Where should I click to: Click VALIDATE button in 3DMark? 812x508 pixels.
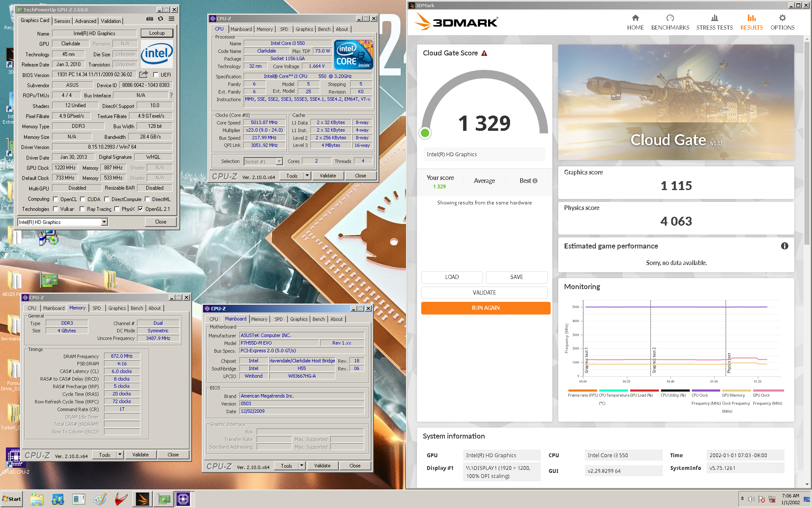pyautogui.click(x=484, y=293)
